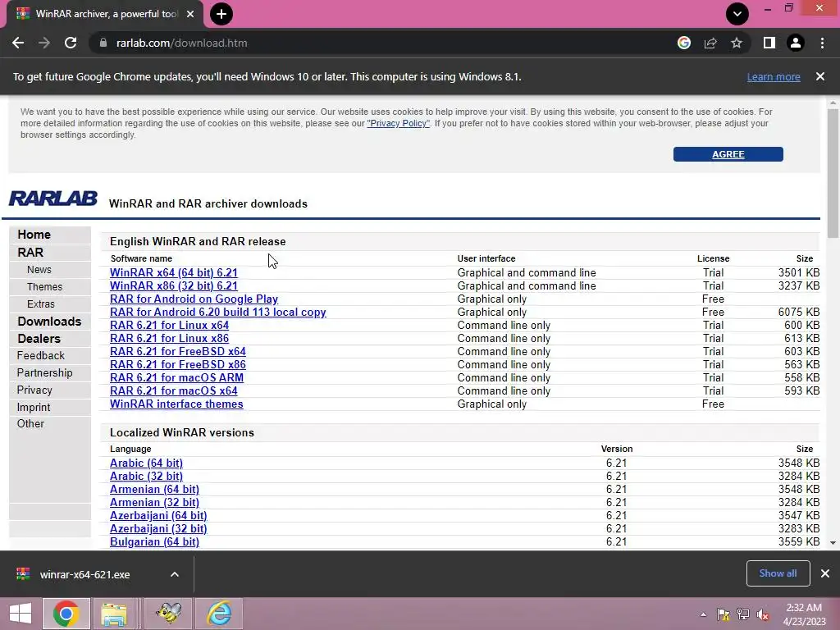Show all downloads
The height and width of the screenshot is (630, 840).
778,573
